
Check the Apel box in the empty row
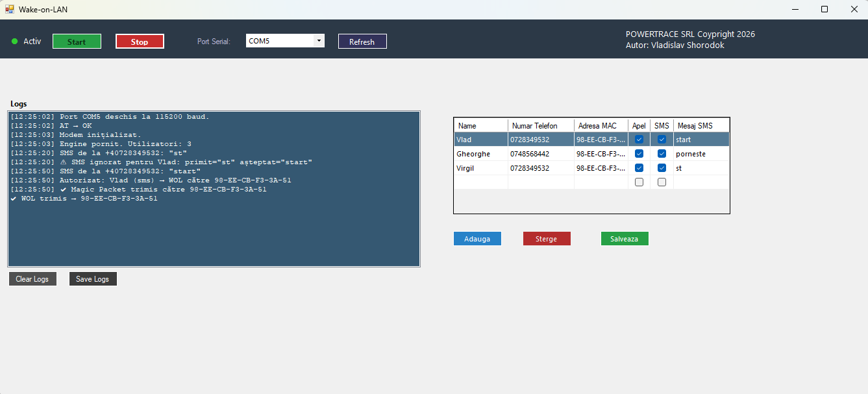point(639,182)
